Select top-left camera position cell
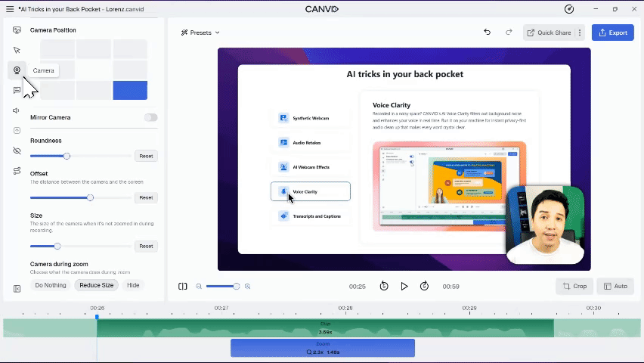The image size is (644, 363). tap(57, 49)
